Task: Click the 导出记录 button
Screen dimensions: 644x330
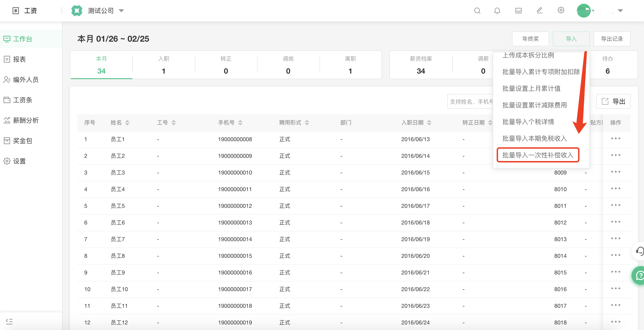Action: (612, 39)
